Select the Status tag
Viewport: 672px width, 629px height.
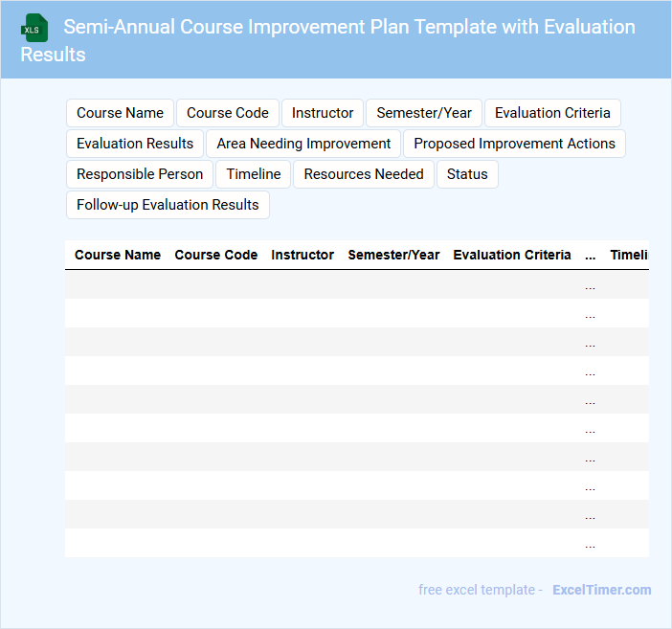(467, 174)
